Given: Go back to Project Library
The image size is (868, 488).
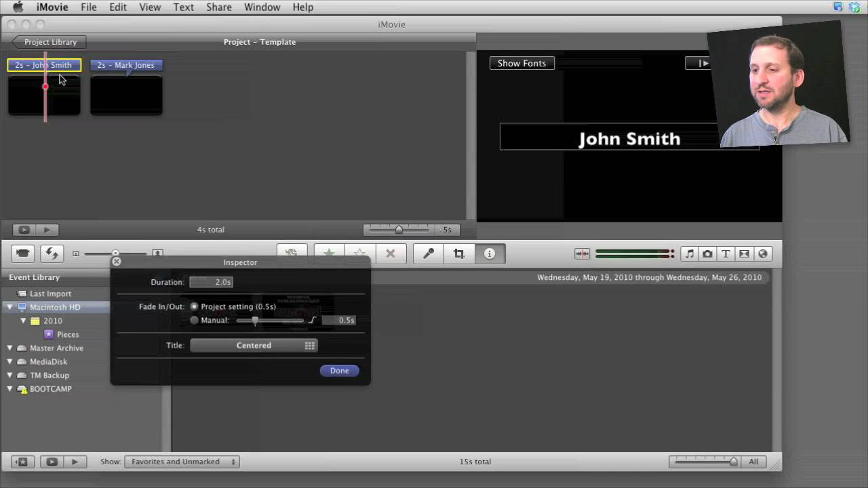Looking at the screenshot, I should click(50, 42).
